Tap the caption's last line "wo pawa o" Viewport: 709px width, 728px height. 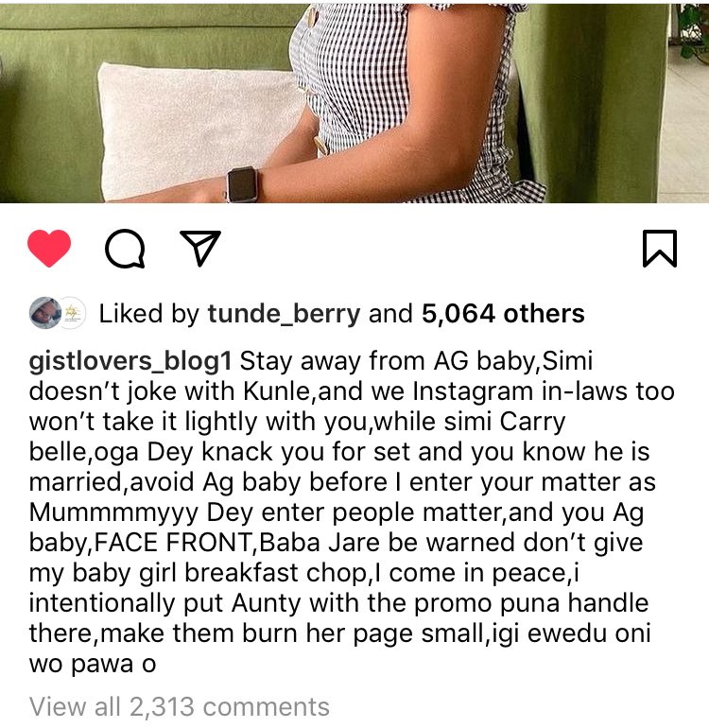(x=93, y=665)
